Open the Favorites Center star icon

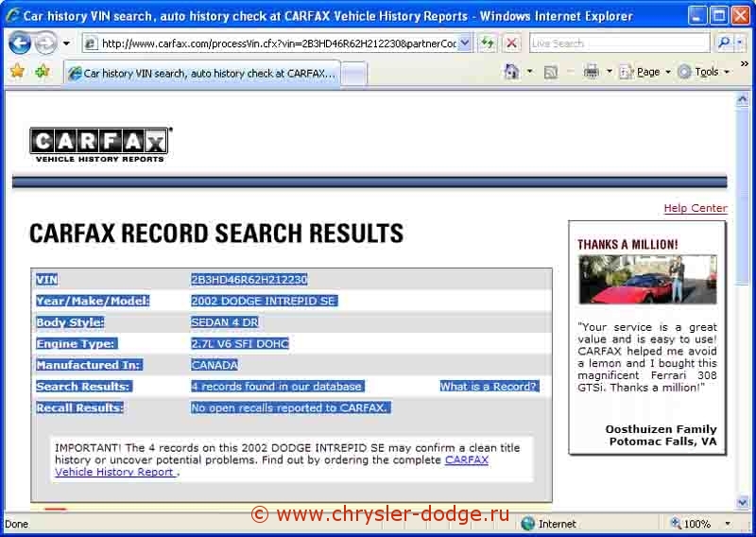click(x=17, y=72)
